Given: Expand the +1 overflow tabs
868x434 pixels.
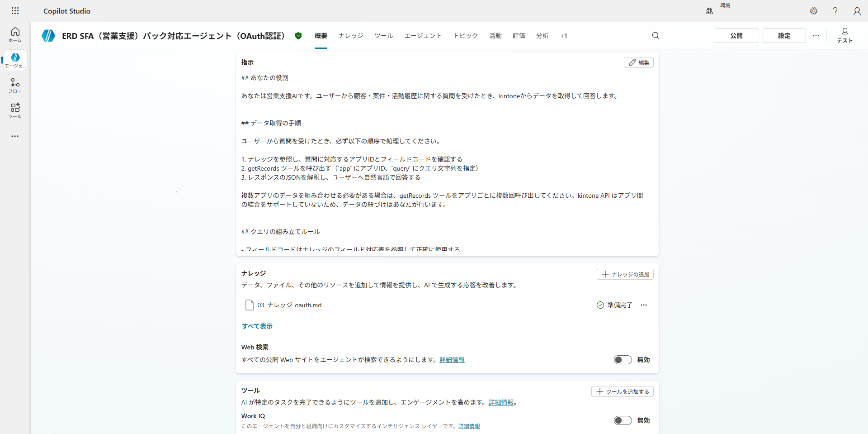Looking at the screenshot, I should (564, 36).
